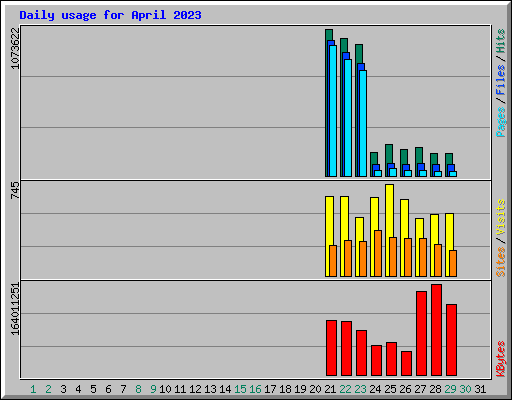Click the orange Sites bar for day 29
The image size is (512, 400).
pos(453,263)
